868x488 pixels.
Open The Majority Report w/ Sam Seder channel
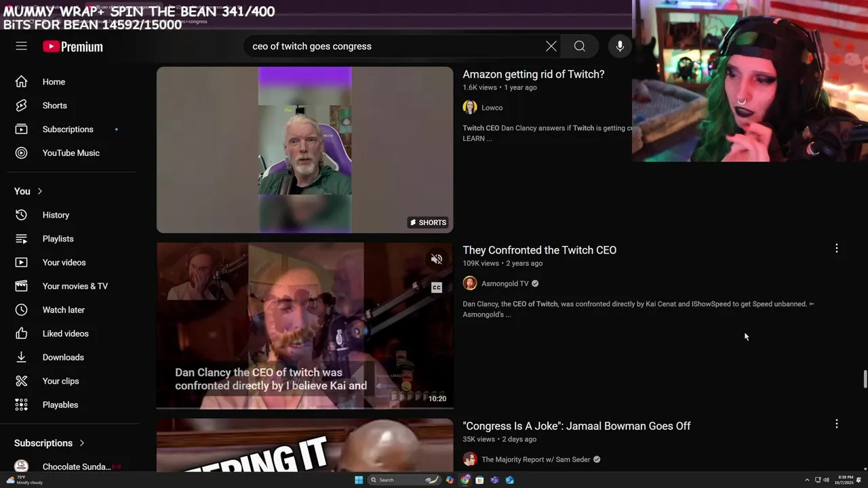536,460
